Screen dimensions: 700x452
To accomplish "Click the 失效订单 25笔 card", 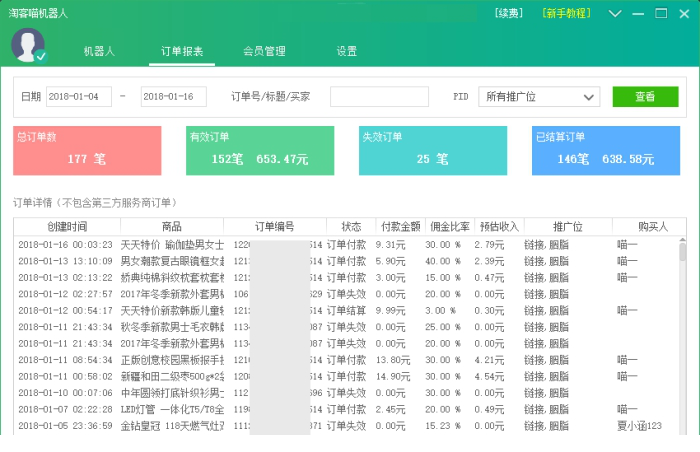I will point(433,151).
